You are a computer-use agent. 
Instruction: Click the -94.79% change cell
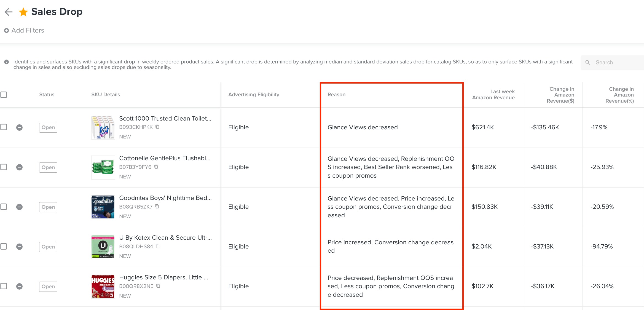601,247
